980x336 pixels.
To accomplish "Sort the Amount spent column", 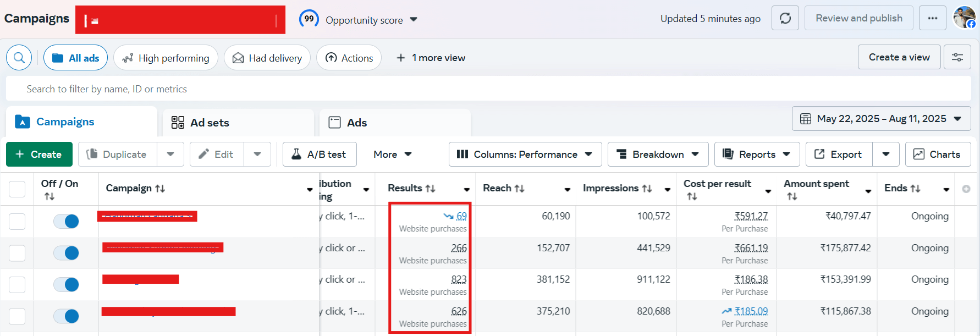I will pos(792,196).
